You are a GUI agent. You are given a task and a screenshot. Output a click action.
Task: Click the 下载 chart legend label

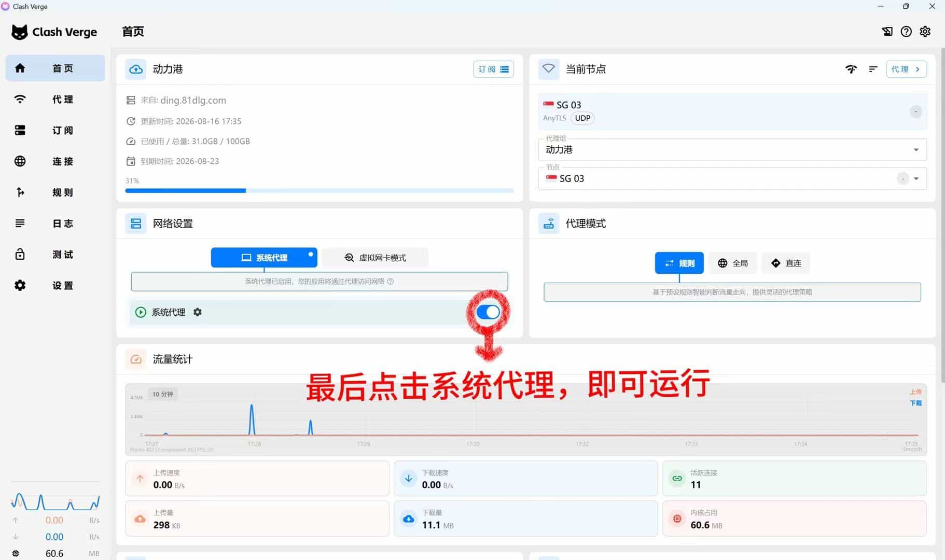(x=916, y=403)
